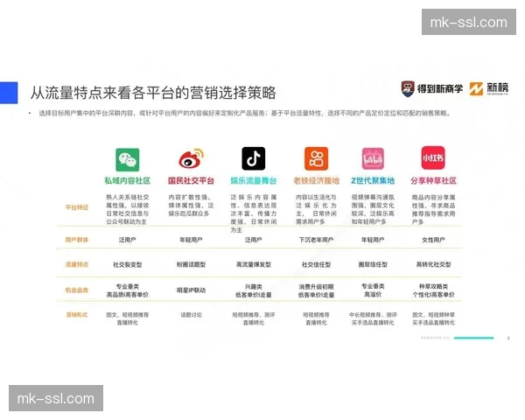Click the heading 分享种草社区
The height and width of the screenshot is (420, 525).
(433, 181)
